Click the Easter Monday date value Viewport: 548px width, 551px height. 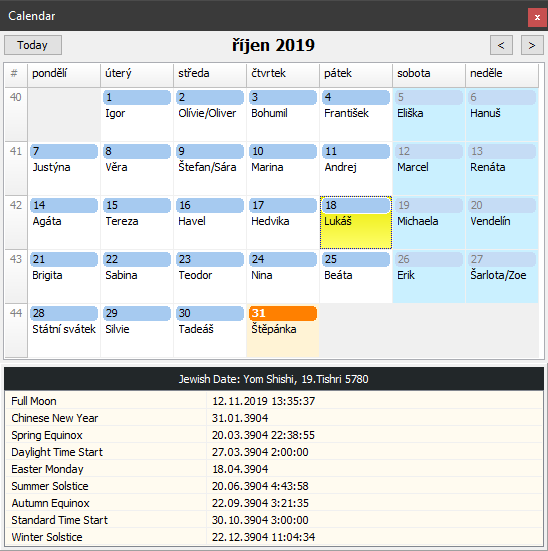tap(240, 469)
